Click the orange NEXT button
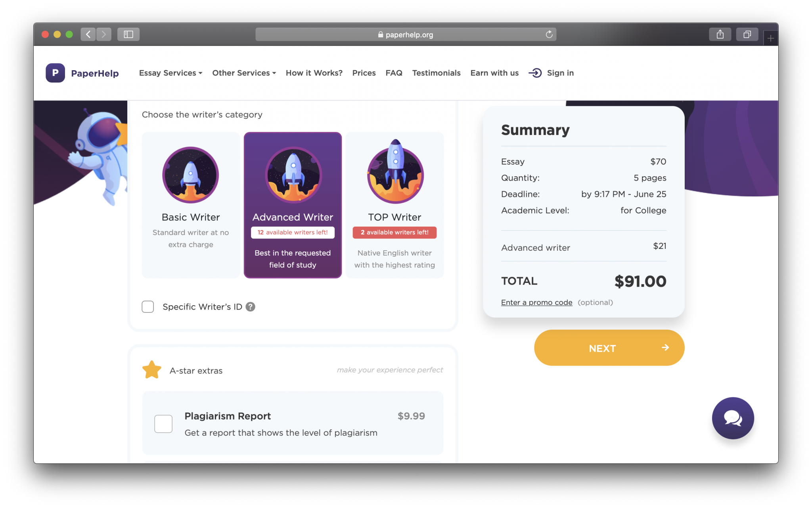Screen dimensions: 812x508 click(x=609, y=348)
